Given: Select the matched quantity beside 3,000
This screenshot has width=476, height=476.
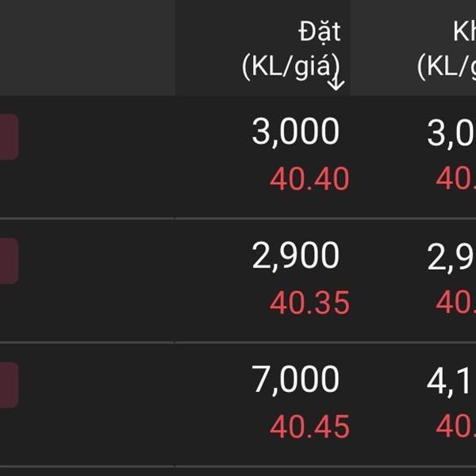Looking at the screenshot, I should pyautogui.click(x=451, y=133).
